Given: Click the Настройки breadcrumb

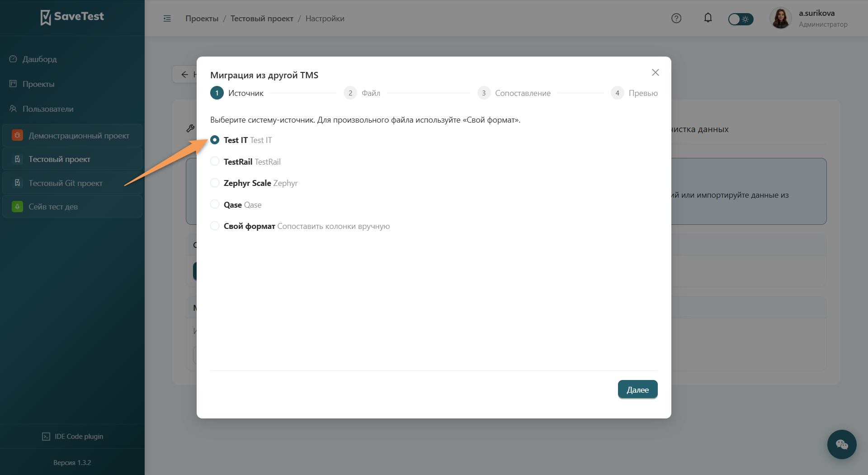Looking at the screenshot, I should 325,19.
